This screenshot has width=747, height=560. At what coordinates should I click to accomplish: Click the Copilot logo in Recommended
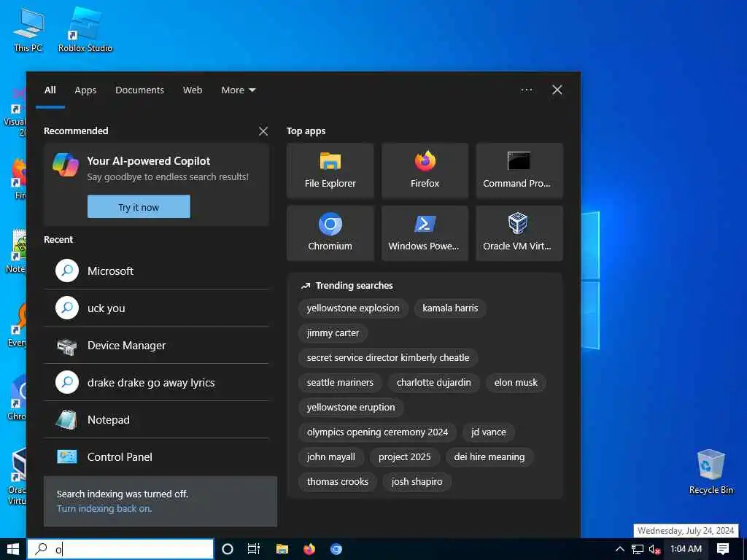coord(66,166)
